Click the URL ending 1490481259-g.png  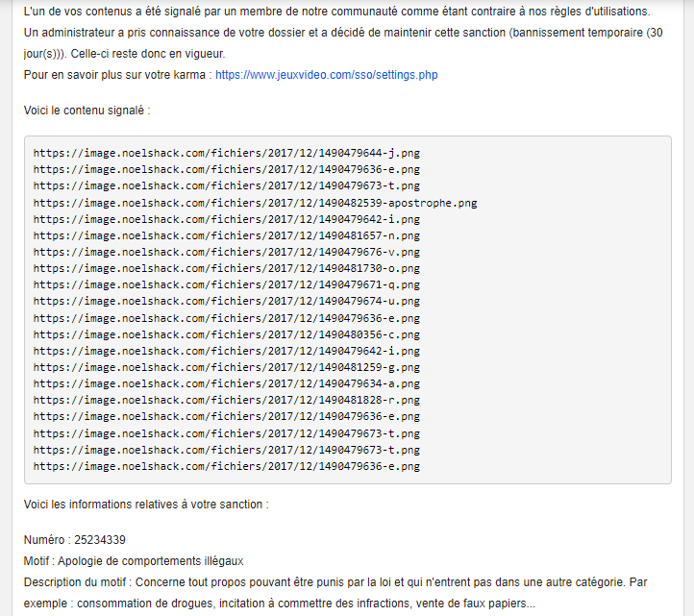coord(227,367)
